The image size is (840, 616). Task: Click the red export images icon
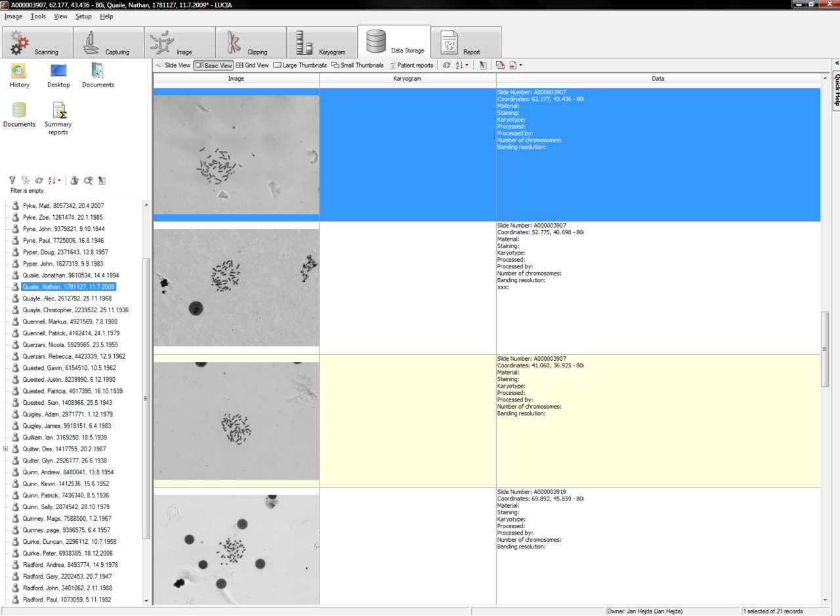(500, 66)
